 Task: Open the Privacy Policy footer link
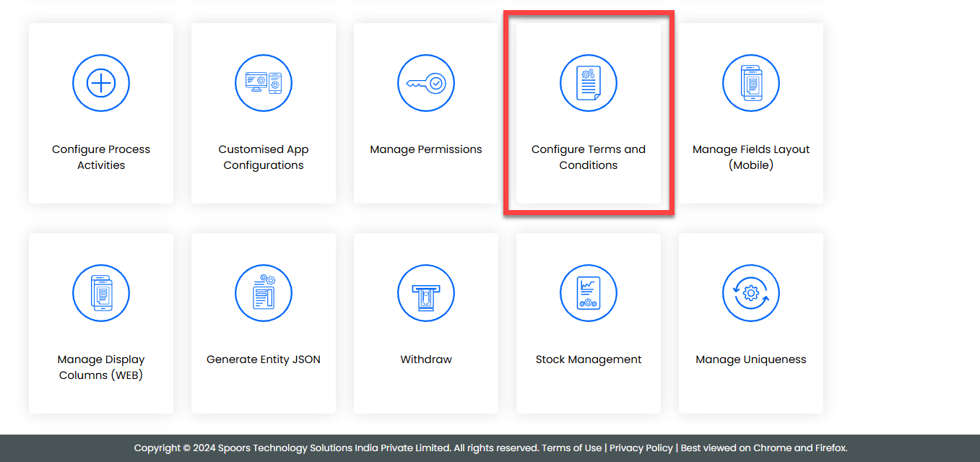tap(641, 448)
